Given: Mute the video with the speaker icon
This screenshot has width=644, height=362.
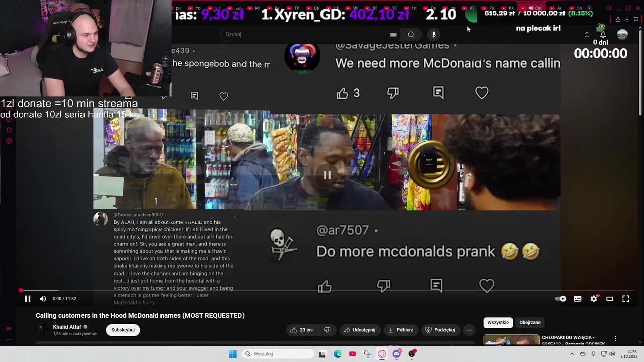Looking at the screenshot, I should 43,299.
